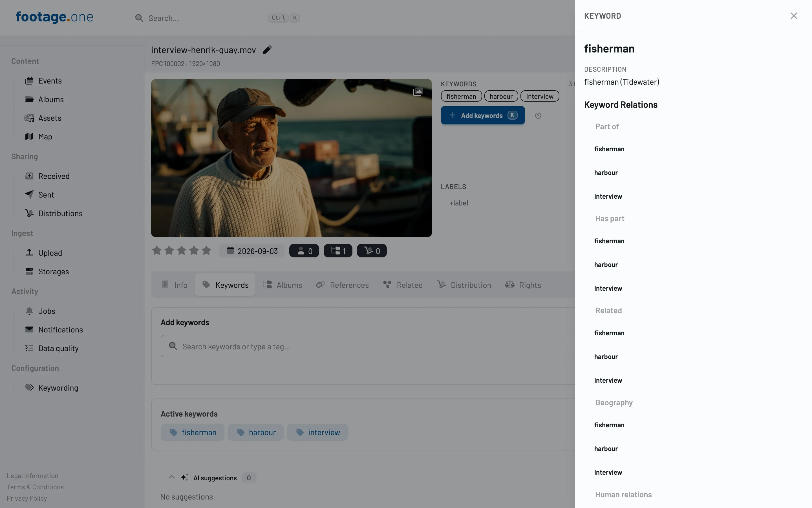Click the video preview thumbnail
This screenshot has height=508, width=812.
[291, 158]
